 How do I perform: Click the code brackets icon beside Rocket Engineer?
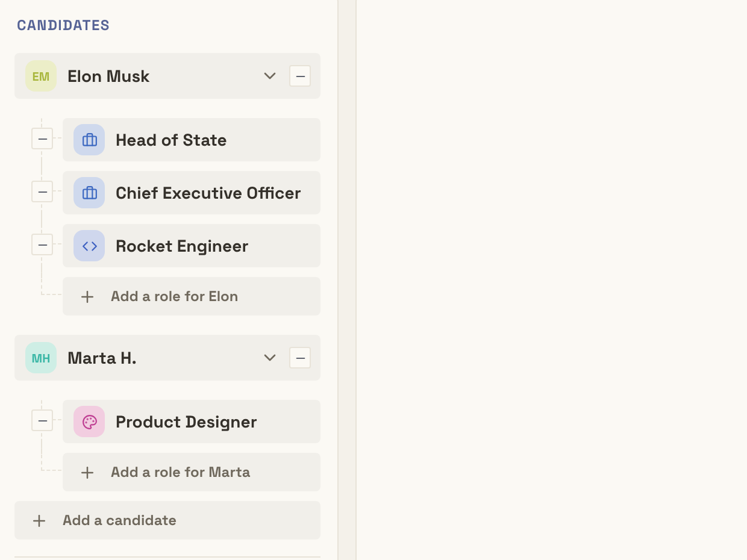89,246
